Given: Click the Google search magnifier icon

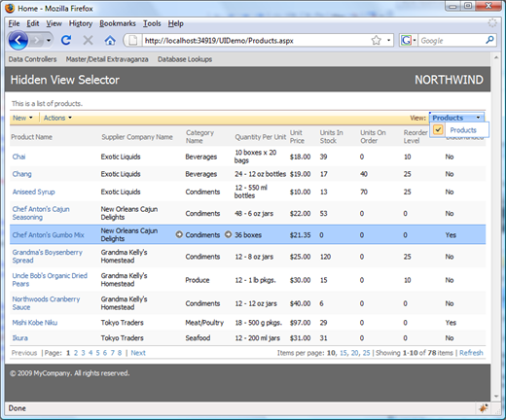Looking at the screenshot, I should click(489, 40).
